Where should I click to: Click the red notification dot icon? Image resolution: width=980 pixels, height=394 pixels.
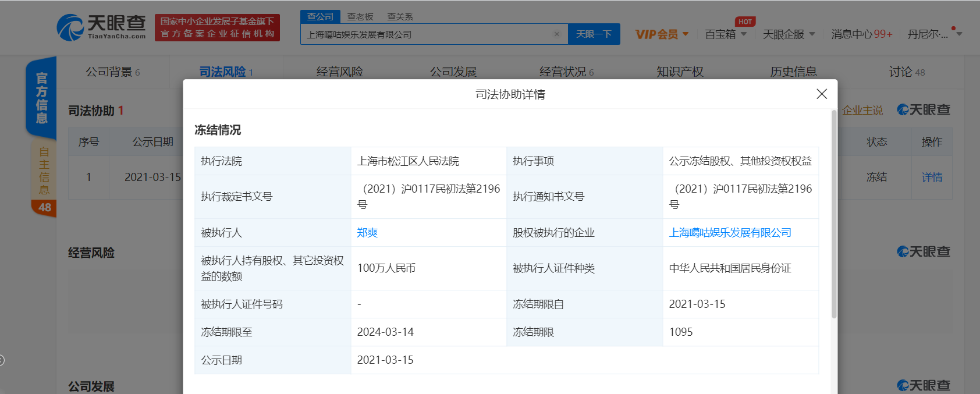pos(953,28)
